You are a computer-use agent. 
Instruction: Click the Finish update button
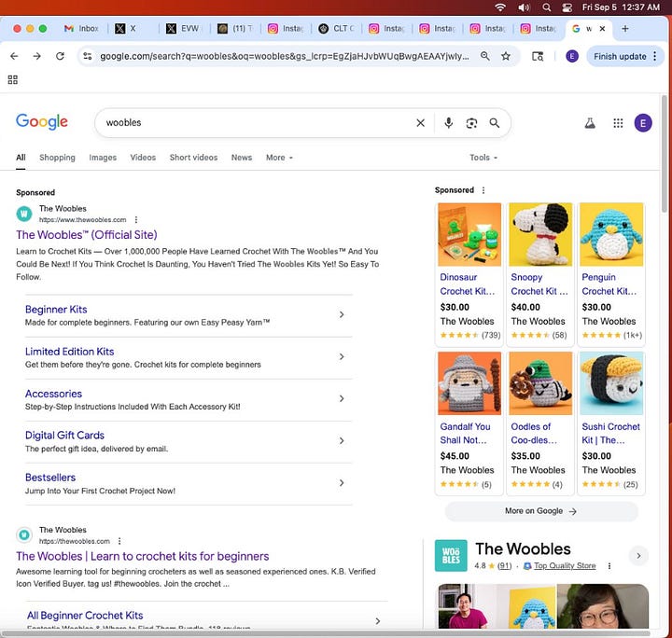[620, 56]
